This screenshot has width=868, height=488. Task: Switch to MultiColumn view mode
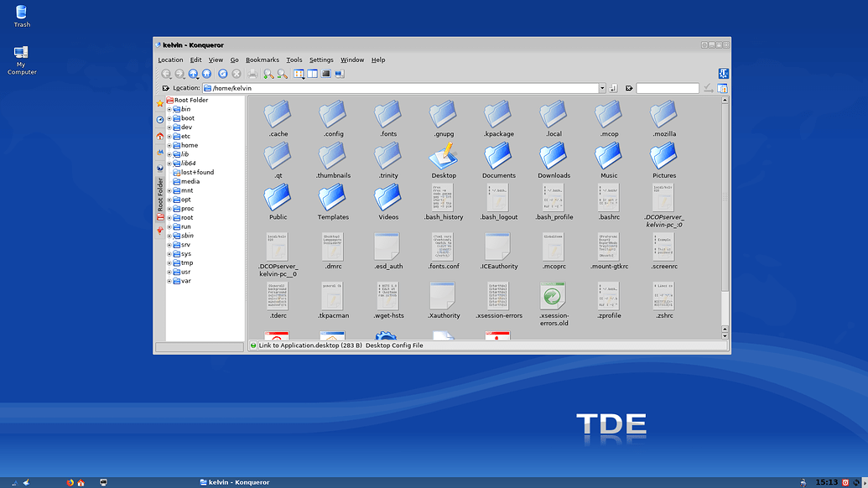(312, 74)
